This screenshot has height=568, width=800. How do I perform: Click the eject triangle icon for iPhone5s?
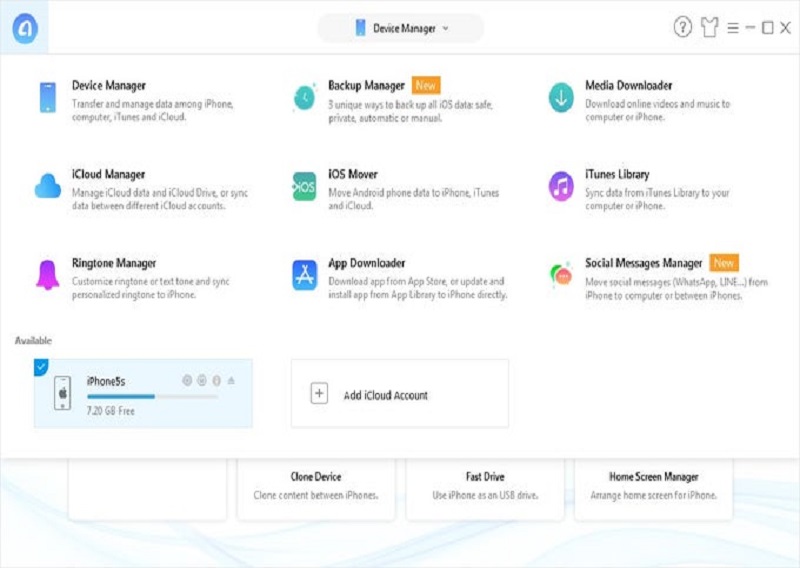(x=231, y=380)
